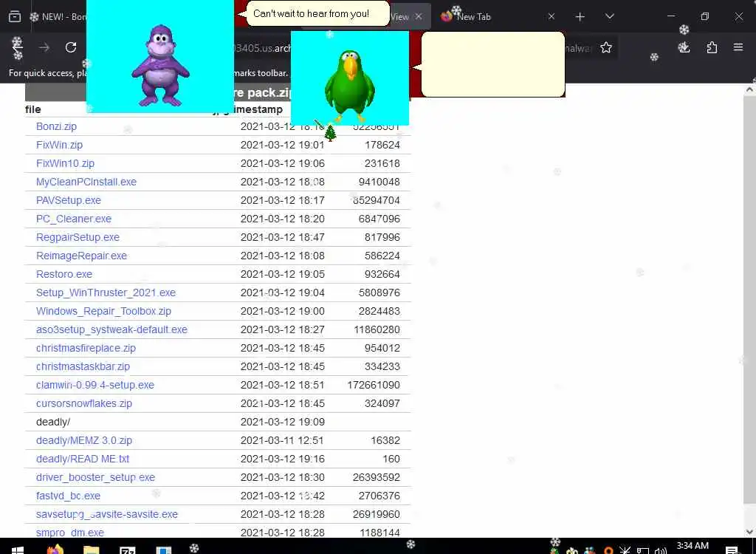Download Bonzi.zip
This screenshot has width=756, height=554.
pyautogui.click(x=56, y=126)
